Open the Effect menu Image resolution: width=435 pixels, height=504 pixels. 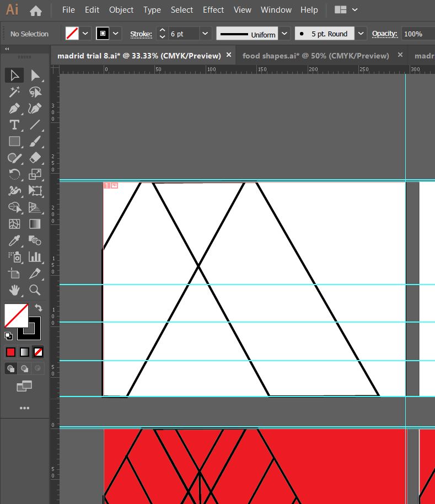click(x=213, y=10)
